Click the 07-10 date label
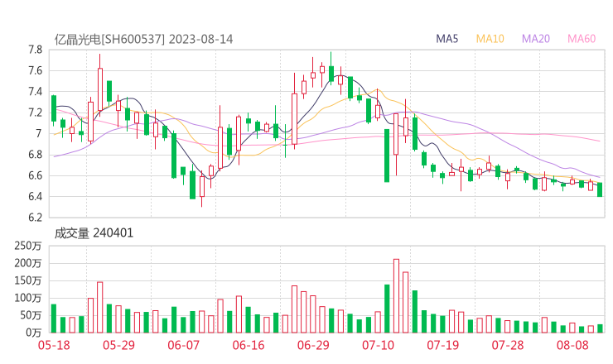 tap(378, 345)
